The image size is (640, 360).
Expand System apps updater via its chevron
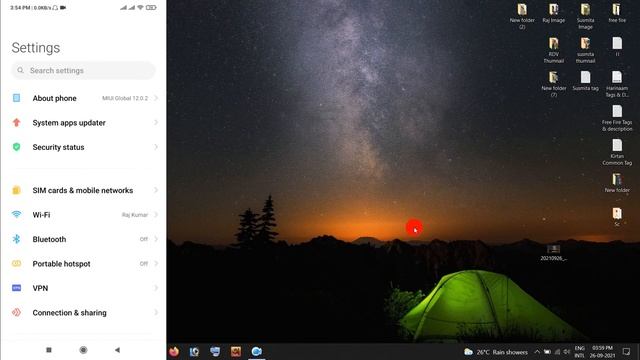(156, 122)
